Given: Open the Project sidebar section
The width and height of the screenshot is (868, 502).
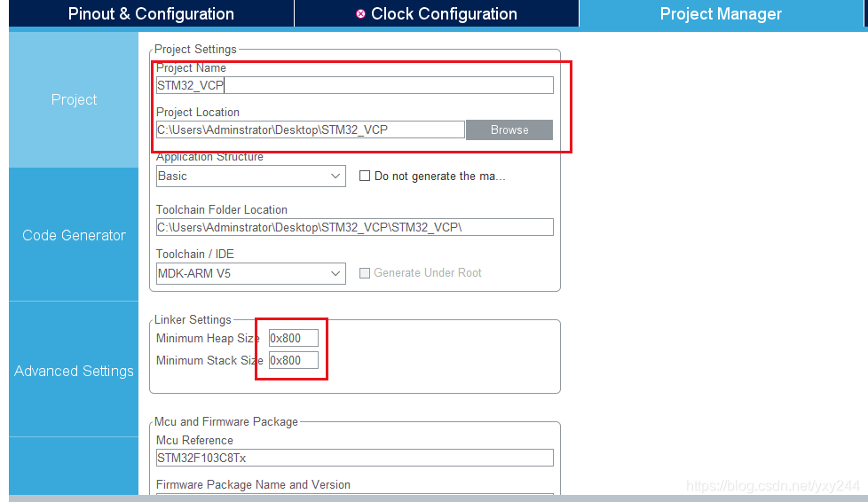Looking at the screenshot, I should coord(74,99).
